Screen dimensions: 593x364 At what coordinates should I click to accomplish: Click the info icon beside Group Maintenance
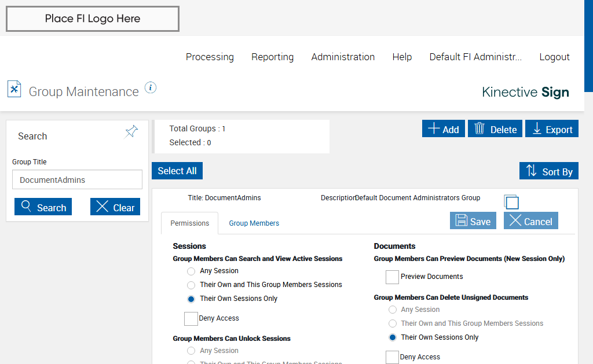151,88
